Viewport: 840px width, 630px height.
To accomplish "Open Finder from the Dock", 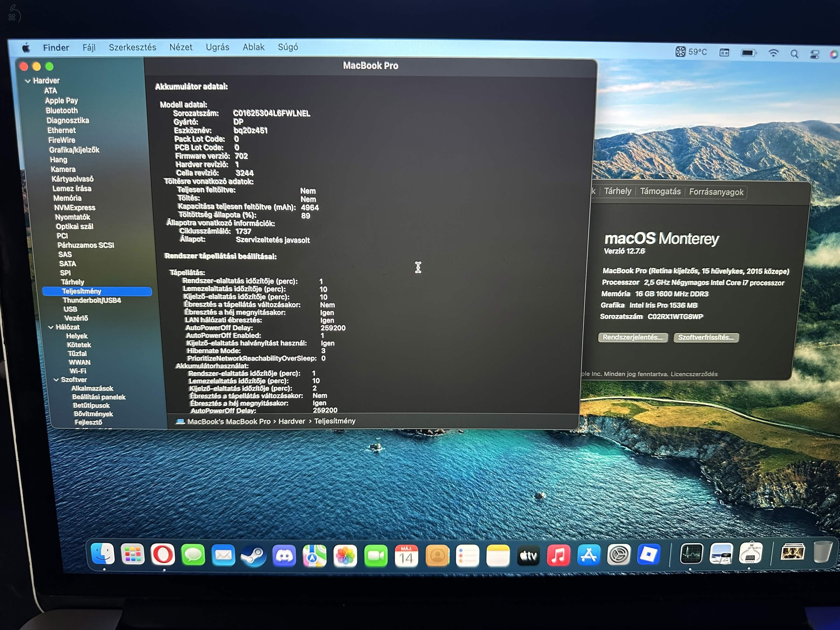I will [x=103, y=554].
